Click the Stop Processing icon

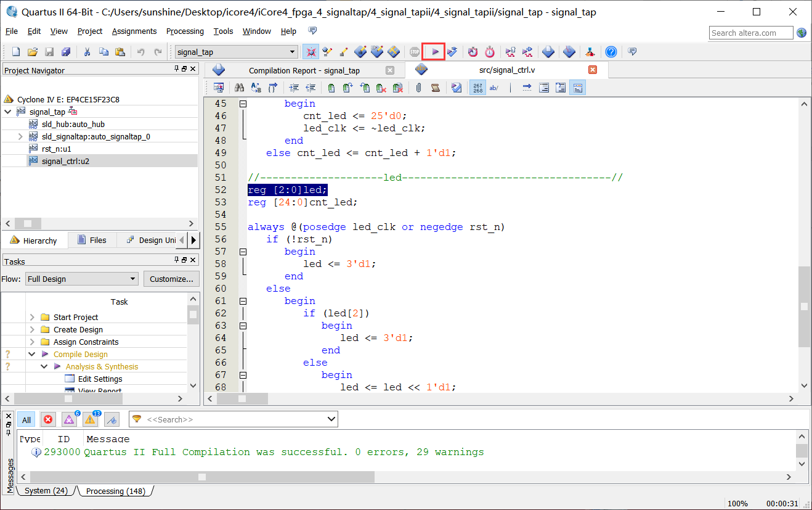415,52
